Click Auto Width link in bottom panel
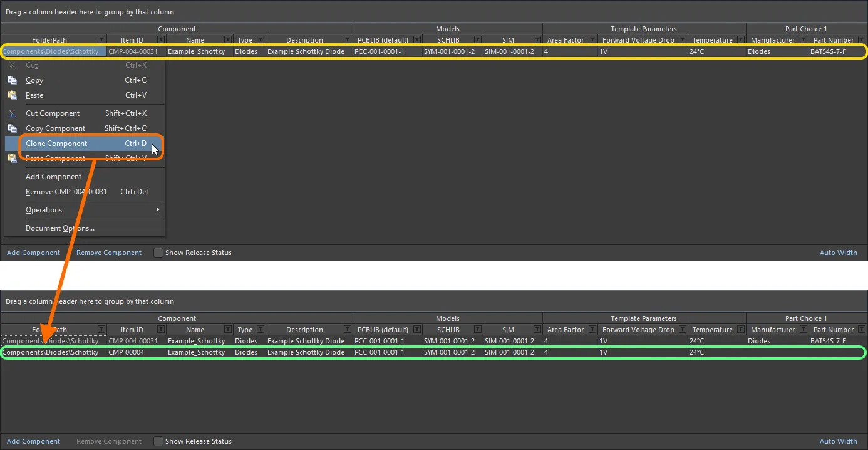Viewport: 868px width, 450px height. point(838,441)
